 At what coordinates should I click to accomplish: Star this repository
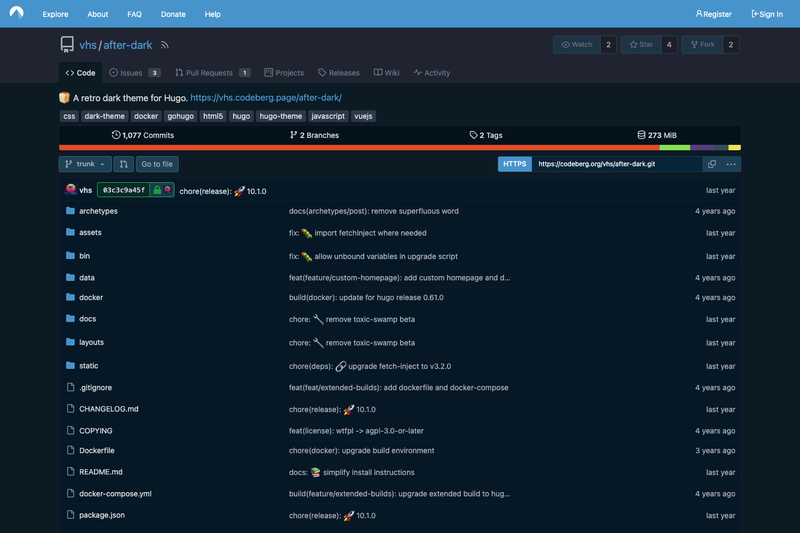pyautogui.click(x=640, y=45)
